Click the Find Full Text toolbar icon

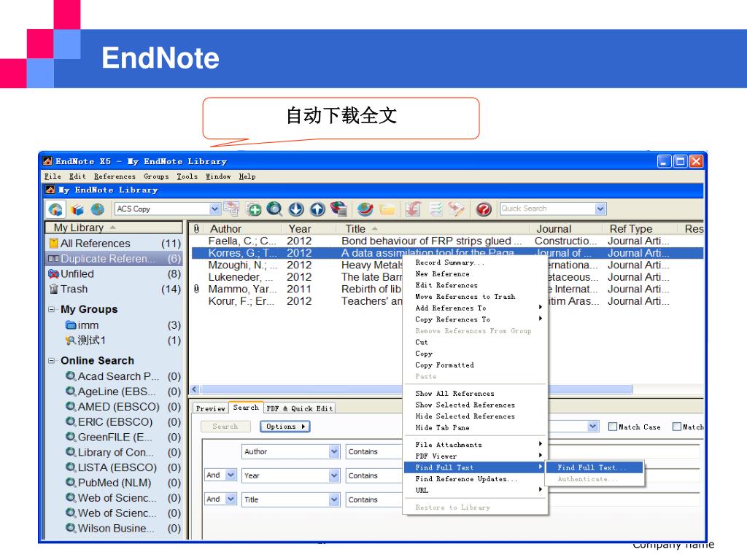338,209
